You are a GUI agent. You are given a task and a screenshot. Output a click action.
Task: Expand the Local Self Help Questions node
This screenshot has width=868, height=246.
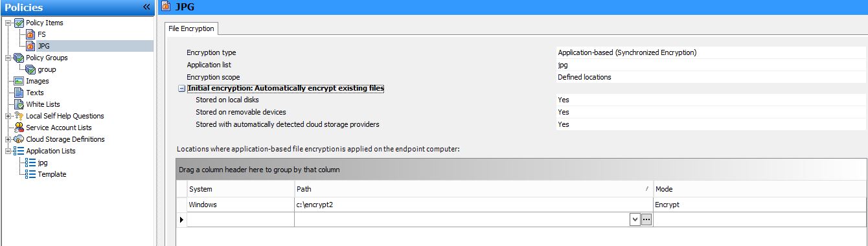(x=8, y=116)
